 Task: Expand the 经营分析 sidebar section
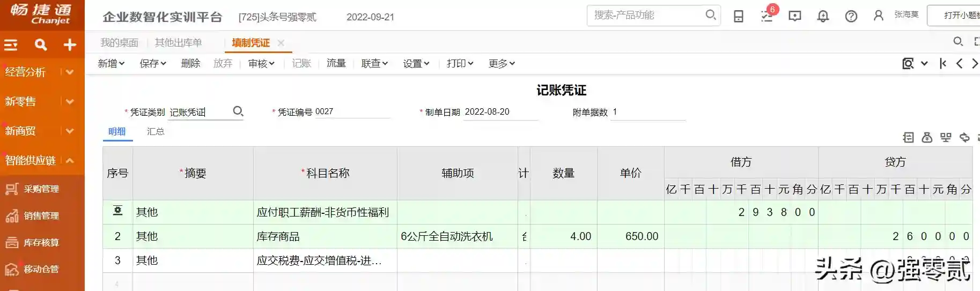[x=70, y=72]
